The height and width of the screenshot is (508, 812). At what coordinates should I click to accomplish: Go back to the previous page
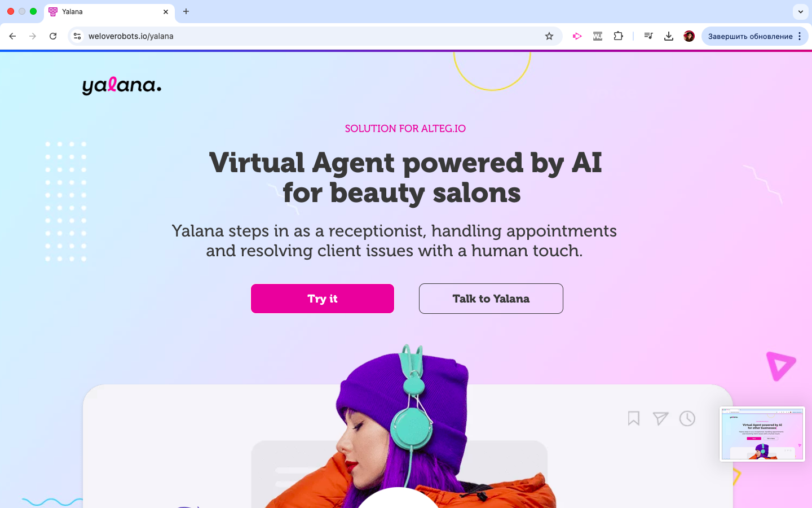tap(12, 36)
